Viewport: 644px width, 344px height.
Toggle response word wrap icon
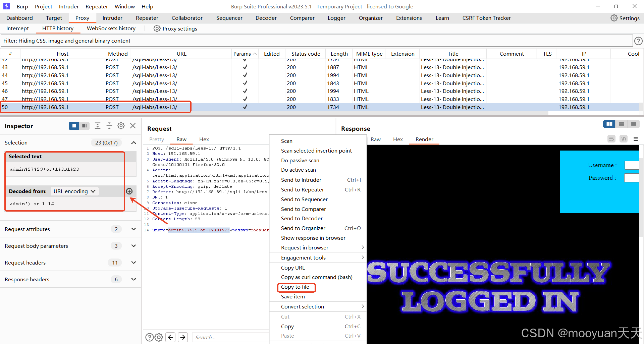pos(611,139)
